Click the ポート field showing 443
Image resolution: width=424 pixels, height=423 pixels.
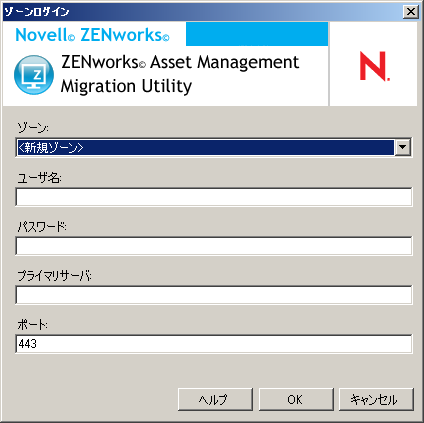pyautogui.click(x=214, y=344)
